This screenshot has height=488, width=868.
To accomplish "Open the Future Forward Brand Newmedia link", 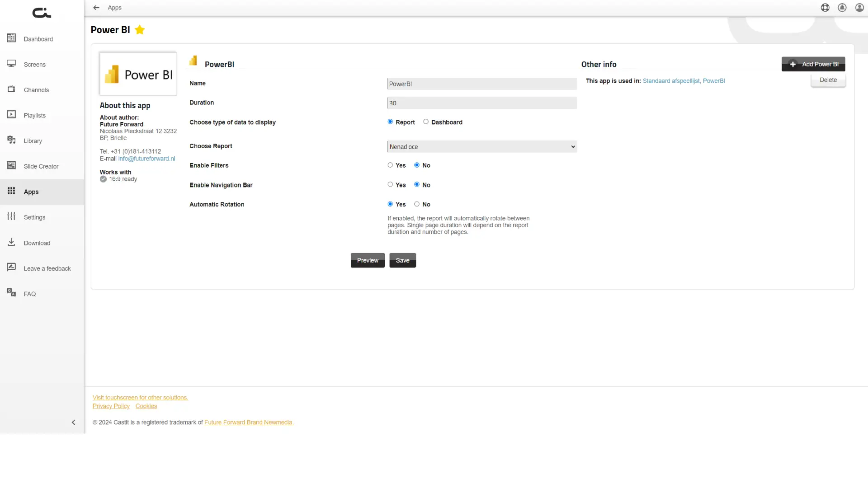I will pyautogui.click(x=249, y=422).
